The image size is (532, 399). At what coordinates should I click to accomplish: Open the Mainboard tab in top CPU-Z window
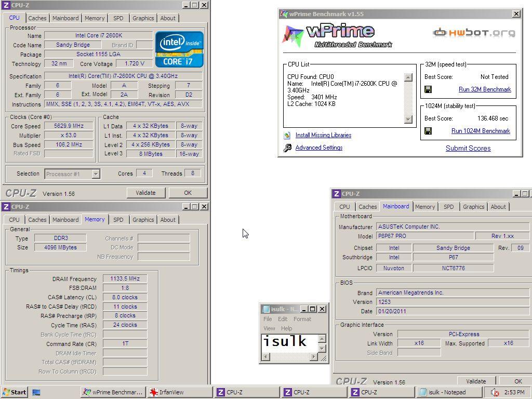click(65, 18)
